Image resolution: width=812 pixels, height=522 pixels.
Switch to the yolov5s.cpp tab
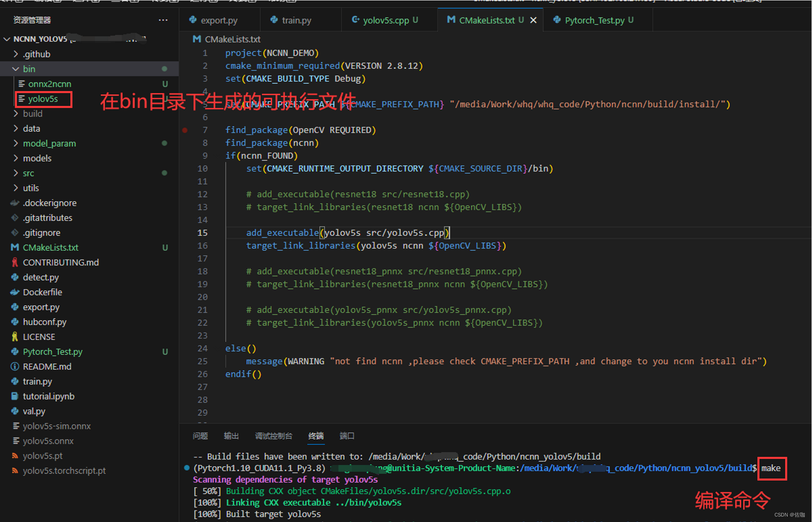pos(389,20)
